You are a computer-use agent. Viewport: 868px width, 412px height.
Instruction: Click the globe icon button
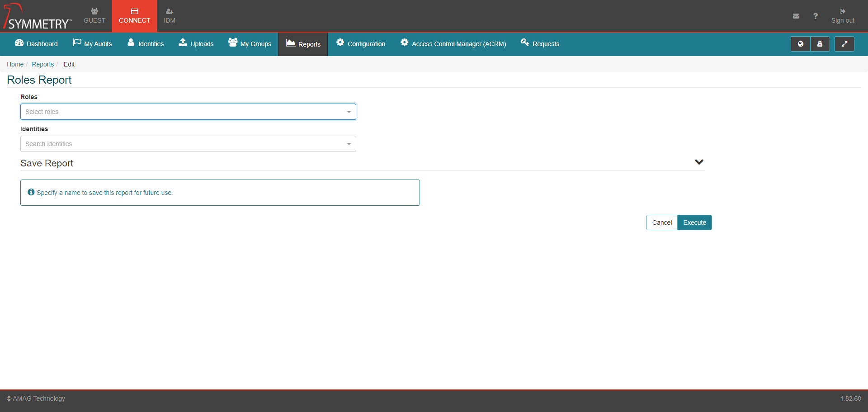point(801,44)
